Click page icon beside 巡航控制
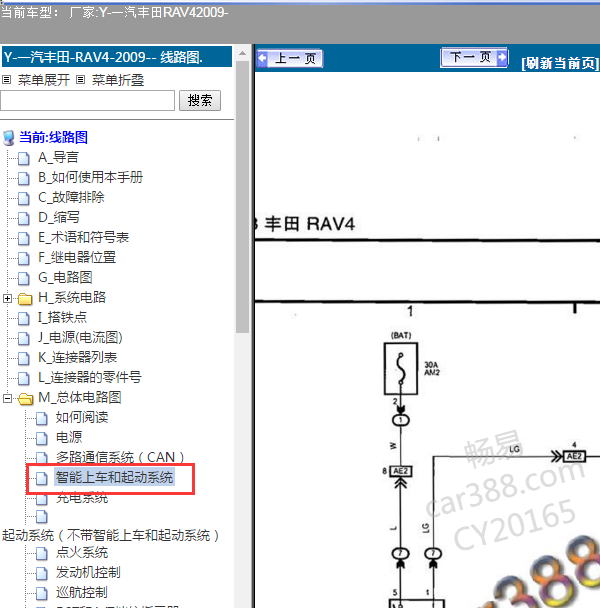This screenshot has width=600, height=608. [41, 593]
